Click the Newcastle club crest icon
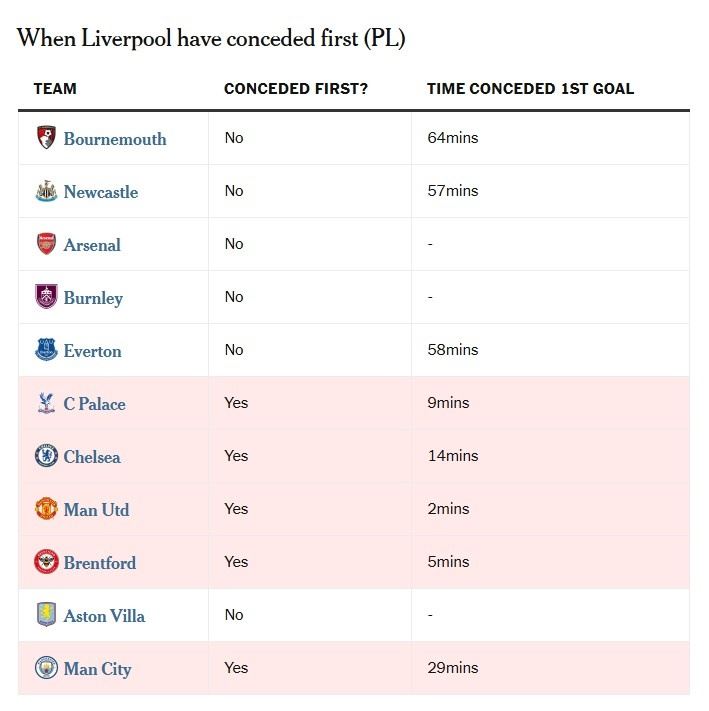Screen dimensions: 709x711 click(45, 192)
